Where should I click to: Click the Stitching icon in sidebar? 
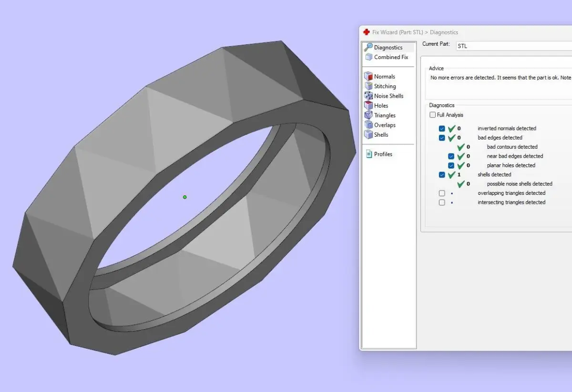click(x=368, y=86)
